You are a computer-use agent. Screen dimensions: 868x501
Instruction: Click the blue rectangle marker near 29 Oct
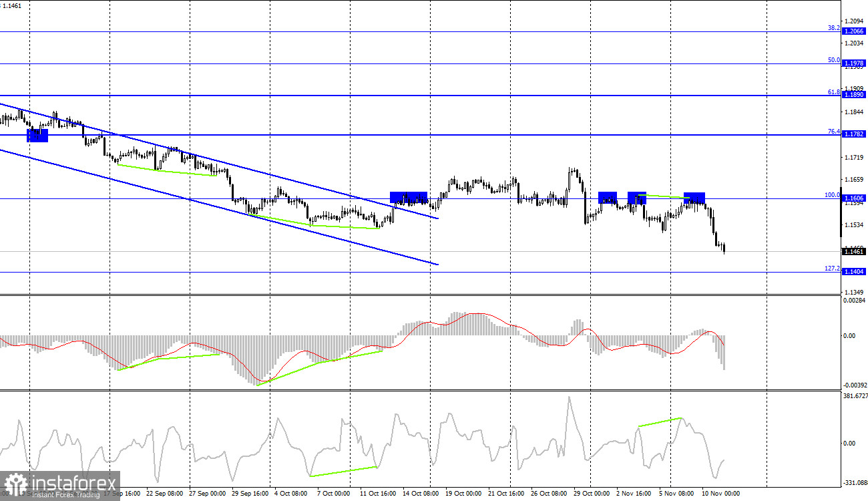tap(608, 198)
